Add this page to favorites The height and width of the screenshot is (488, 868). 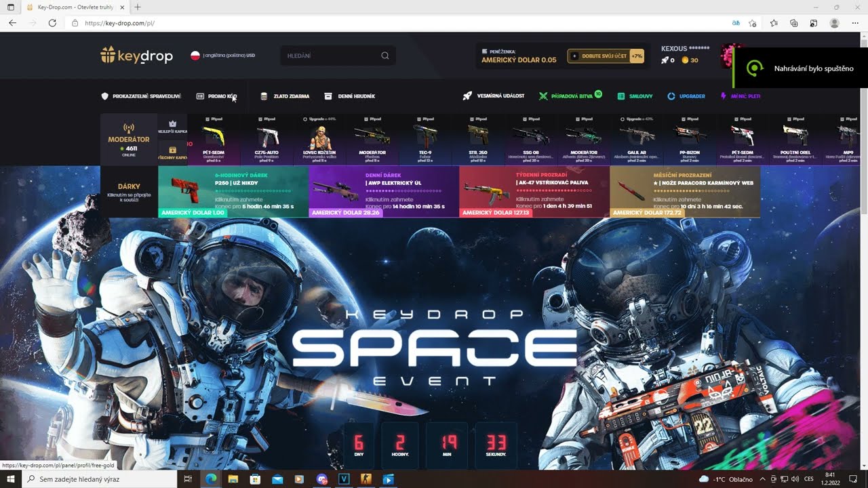753,23
